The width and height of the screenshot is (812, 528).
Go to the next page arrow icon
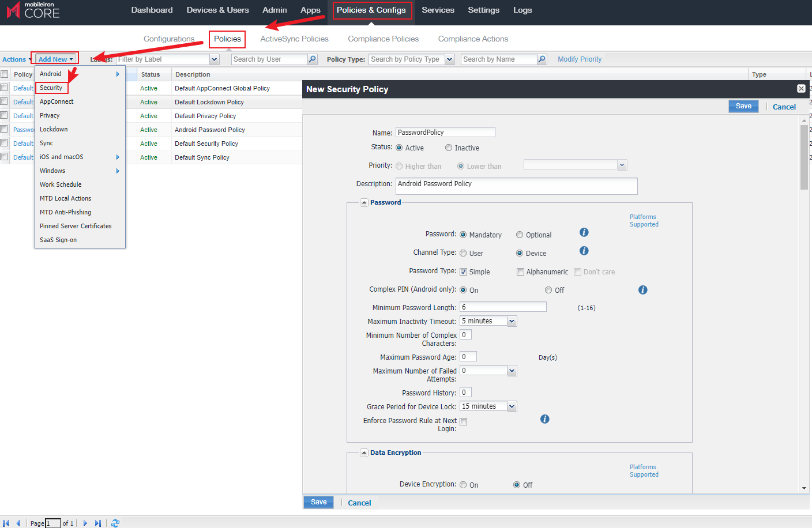tap(85, 523)
